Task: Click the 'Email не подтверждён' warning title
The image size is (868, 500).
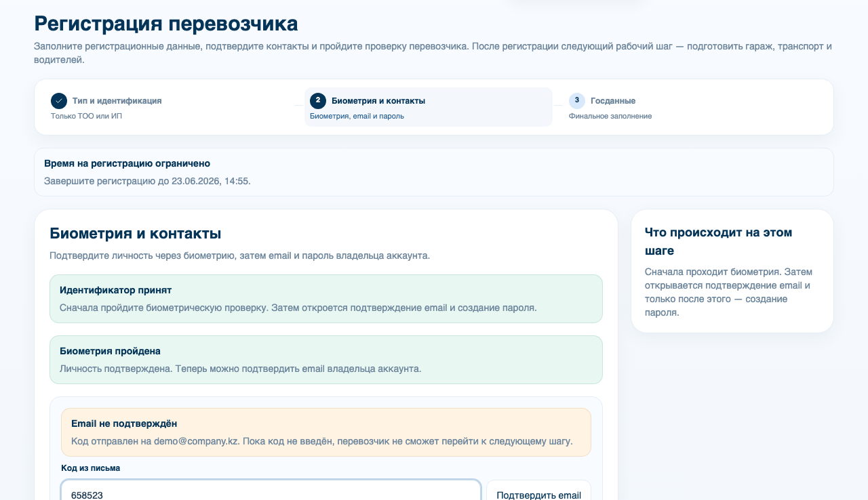Action: [124, 423]
